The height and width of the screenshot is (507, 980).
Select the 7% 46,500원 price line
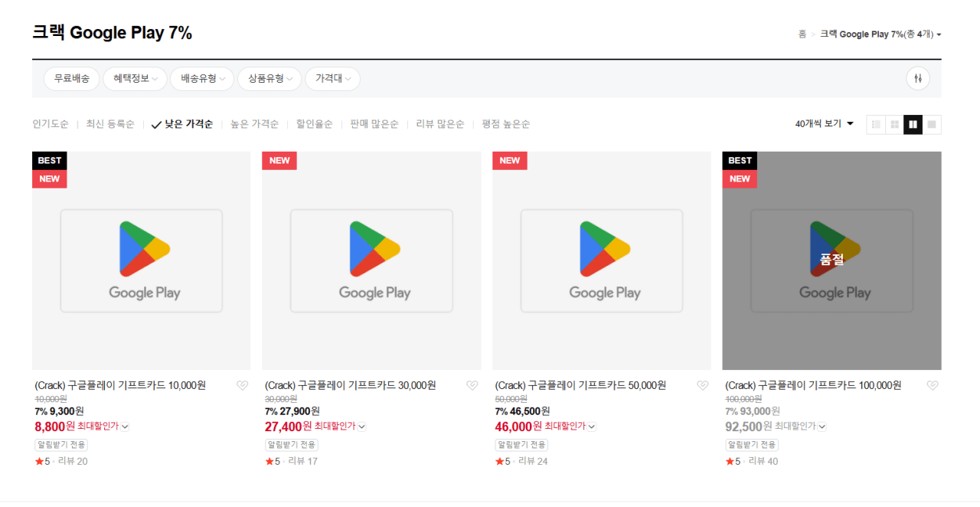(x=523, y=411)
